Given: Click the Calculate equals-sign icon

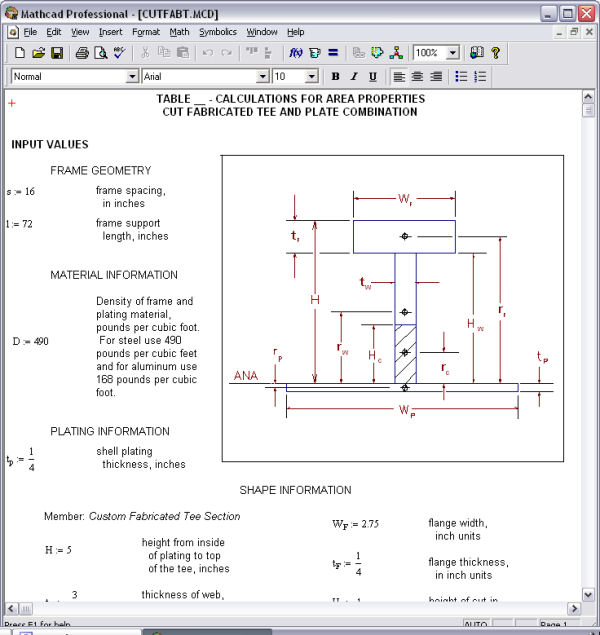Looking at the screenshot, I should [x=333, y=53].
